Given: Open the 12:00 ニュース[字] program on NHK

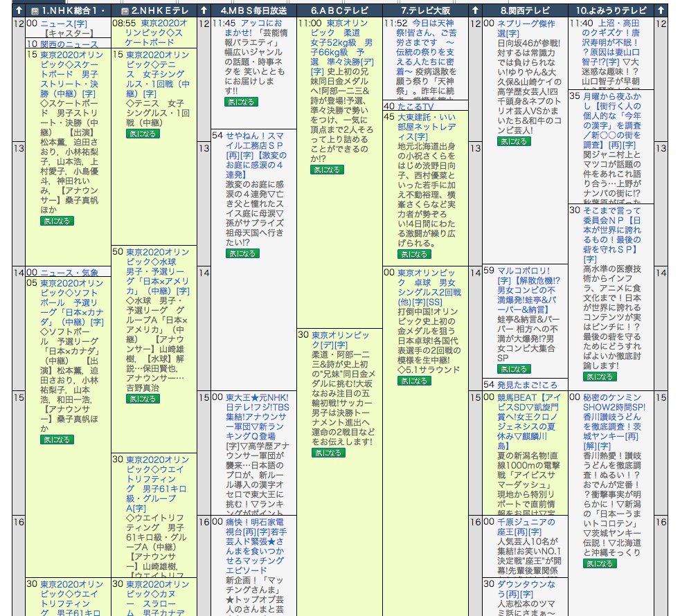Looking at the screenshot, I should pyautogui.click(x=63, y=24).
